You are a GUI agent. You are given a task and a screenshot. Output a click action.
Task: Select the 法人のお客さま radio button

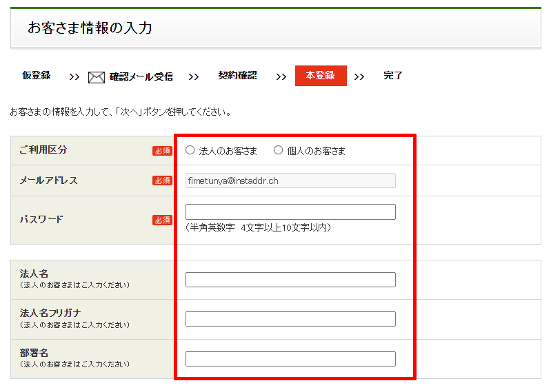pyautogui.click(x=190, y=150)
